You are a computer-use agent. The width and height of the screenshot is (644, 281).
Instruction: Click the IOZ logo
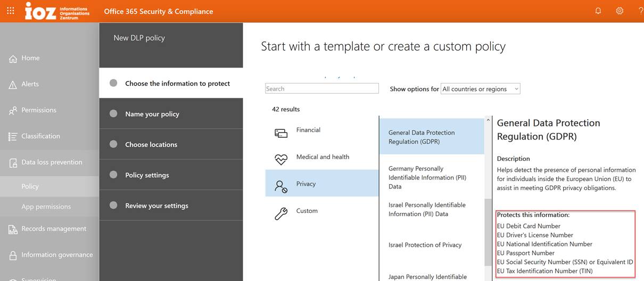click(x=57, y=11)
